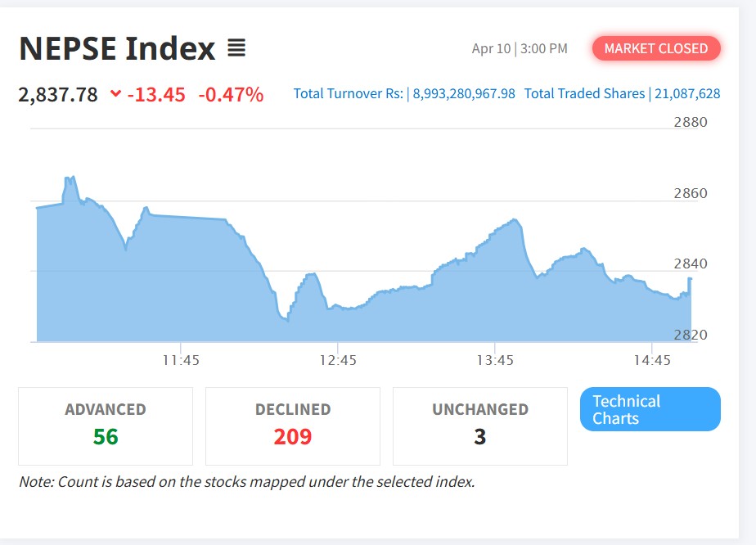Click the NEPSE Index title
Screen dimensions: 756x545
(117, 49)
